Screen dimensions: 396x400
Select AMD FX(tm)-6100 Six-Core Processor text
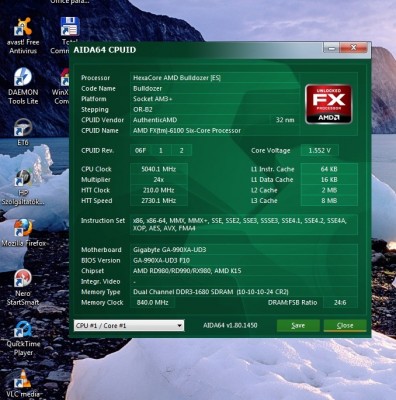pos(187,131)
